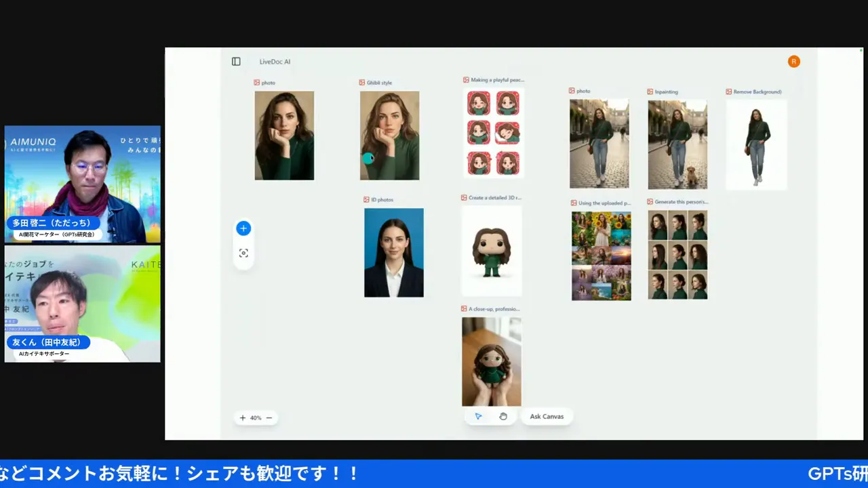Screen dimensions: 868x488
Task: Open the orange R account avatar
Action: pos(793,61)
